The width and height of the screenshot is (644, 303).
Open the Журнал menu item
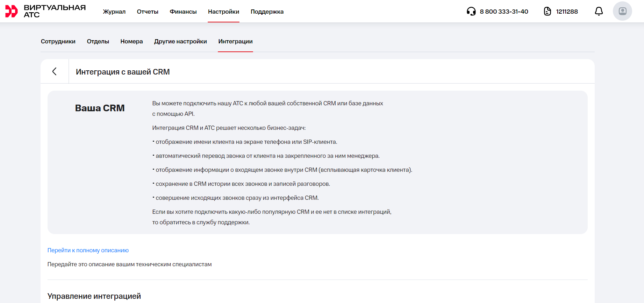tap(114, 12)
